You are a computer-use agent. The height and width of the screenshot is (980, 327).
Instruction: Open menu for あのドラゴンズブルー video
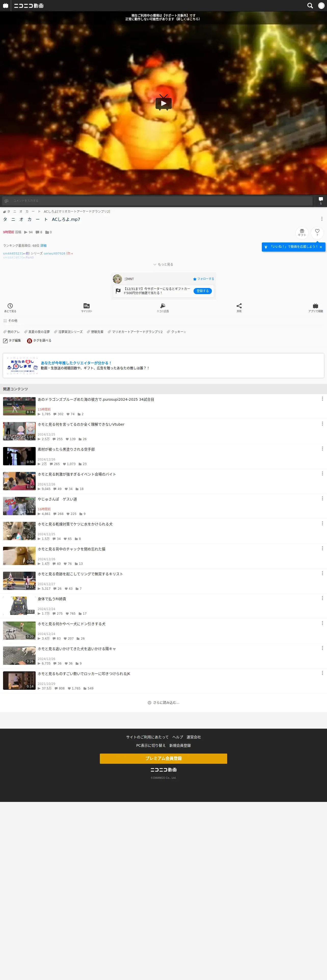[322, 399]
